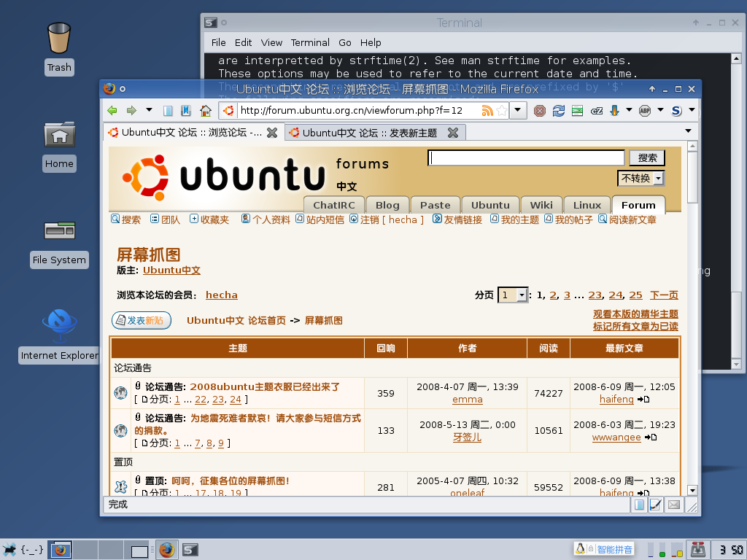Click the download arrow toolbar icon

614,111
